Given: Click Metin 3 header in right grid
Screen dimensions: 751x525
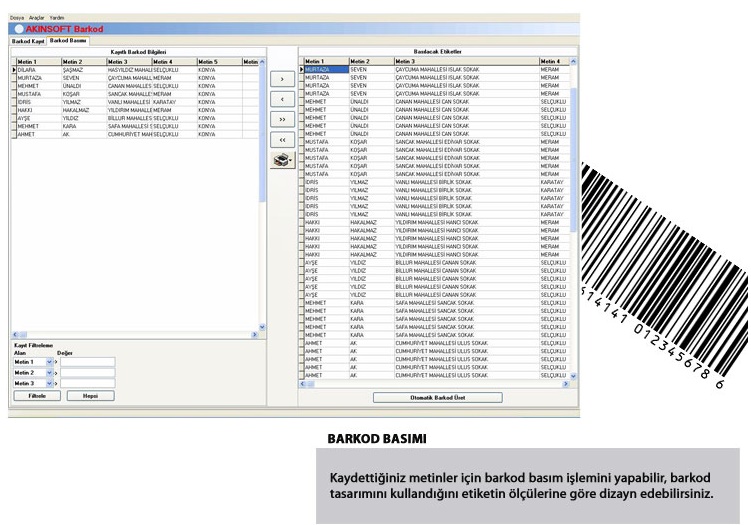Looking at the screenshot, I should coord(467,61).
